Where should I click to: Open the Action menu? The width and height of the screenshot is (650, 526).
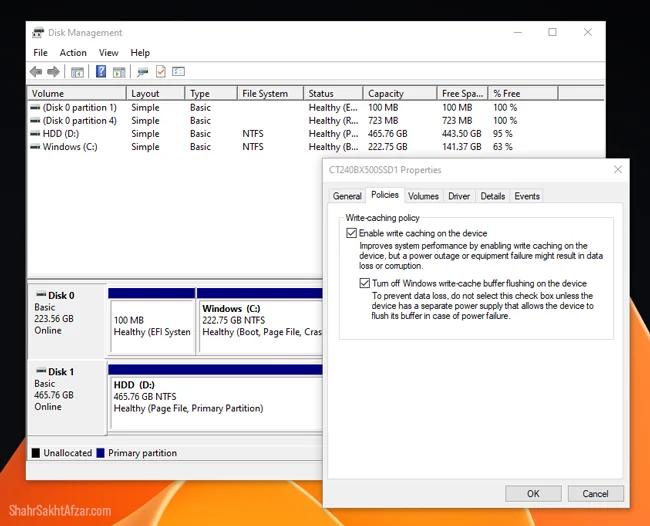73,53
